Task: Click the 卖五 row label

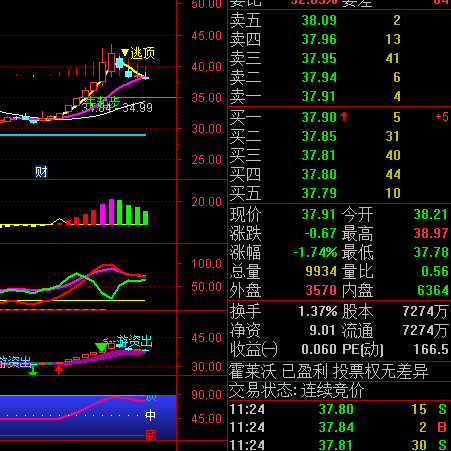Action: click(x=246, y=21)
